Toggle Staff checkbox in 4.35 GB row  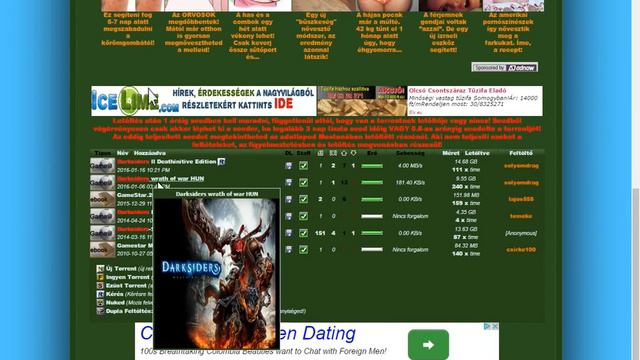click(303, 216)
